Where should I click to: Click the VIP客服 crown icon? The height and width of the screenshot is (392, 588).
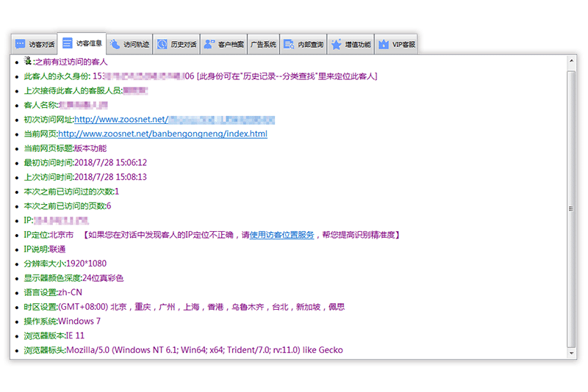(383, 45)
